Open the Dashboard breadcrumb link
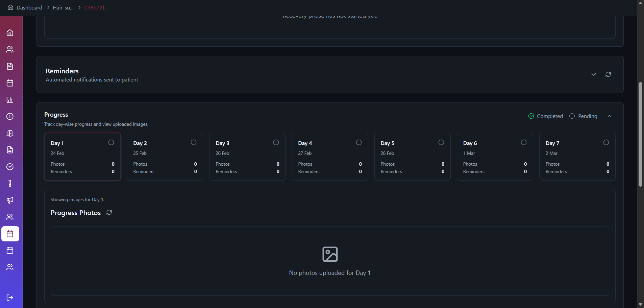The width and height of the screenshot is (644, 308). (29, 7)
